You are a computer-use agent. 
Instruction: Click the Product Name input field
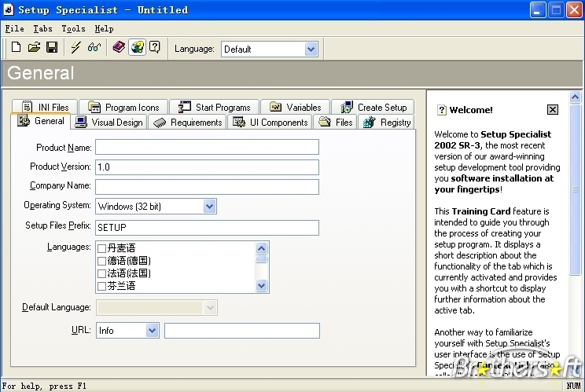click(207, 147)
